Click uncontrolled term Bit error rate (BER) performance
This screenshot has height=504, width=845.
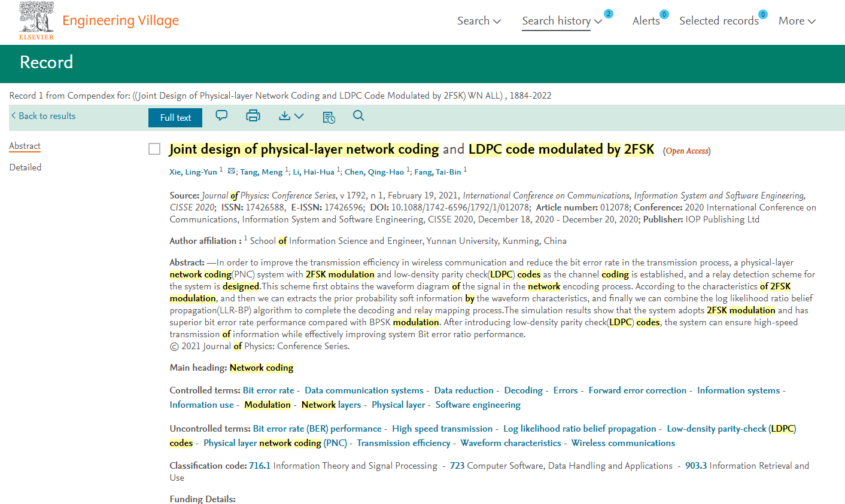(x=317, y=429)
